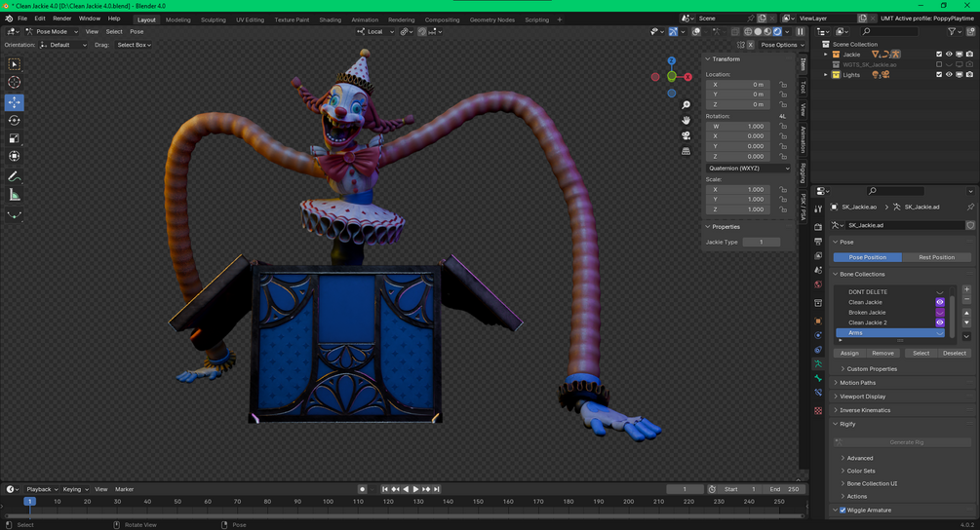Hide the Lights collection in outliner
The width and height of the screenshot is (980, 530).
click(x=949, y=75)
